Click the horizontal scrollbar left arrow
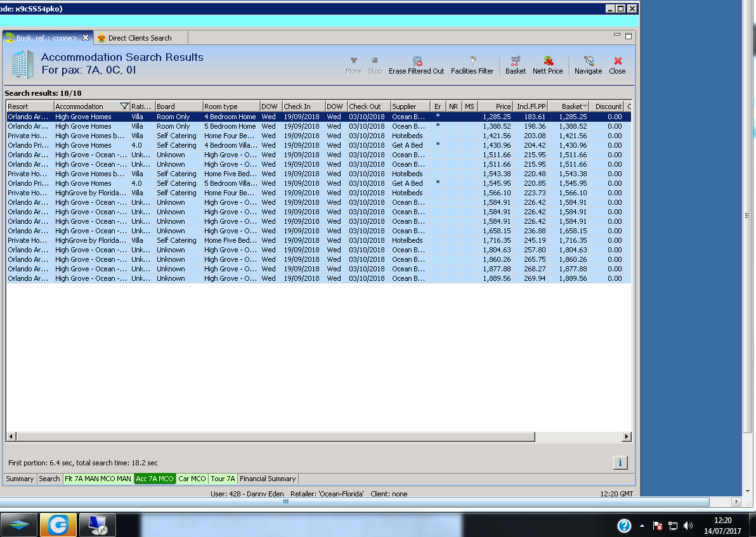756x537 pixels. 11,437
